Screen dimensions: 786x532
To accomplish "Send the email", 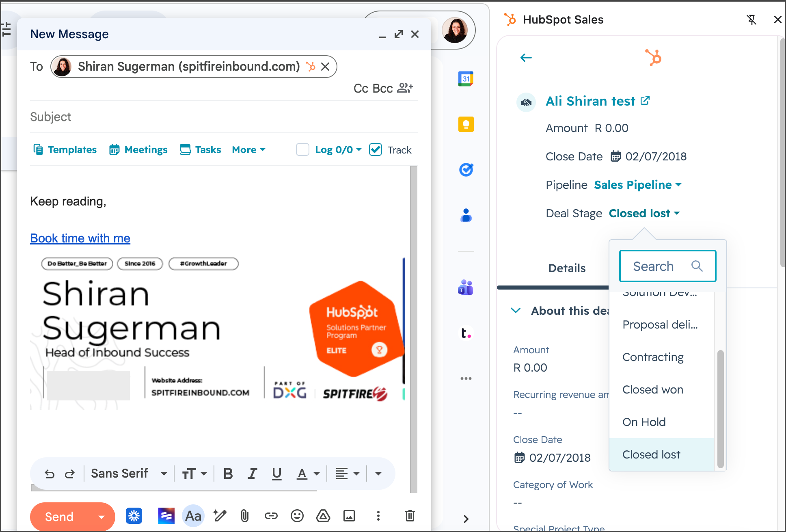I will tap(59, 517).
